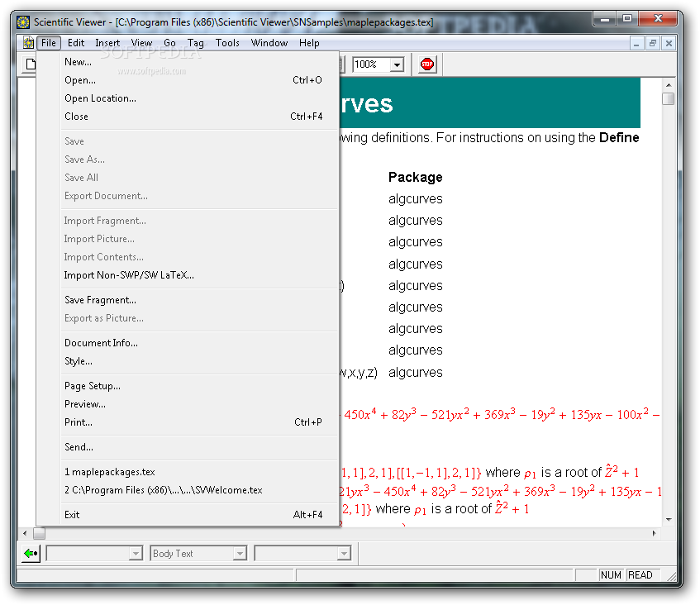The height and width of the screenshot is (605, 700).
Task: Open the Help menu
Action: (309, 43)
